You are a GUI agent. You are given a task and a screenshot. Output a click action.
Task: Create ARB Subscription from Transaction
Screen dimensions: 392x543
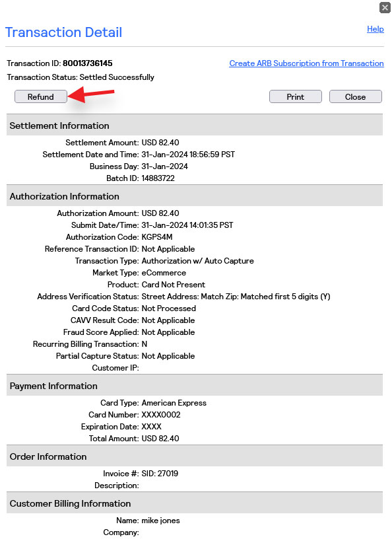click(x=306, y=63)
